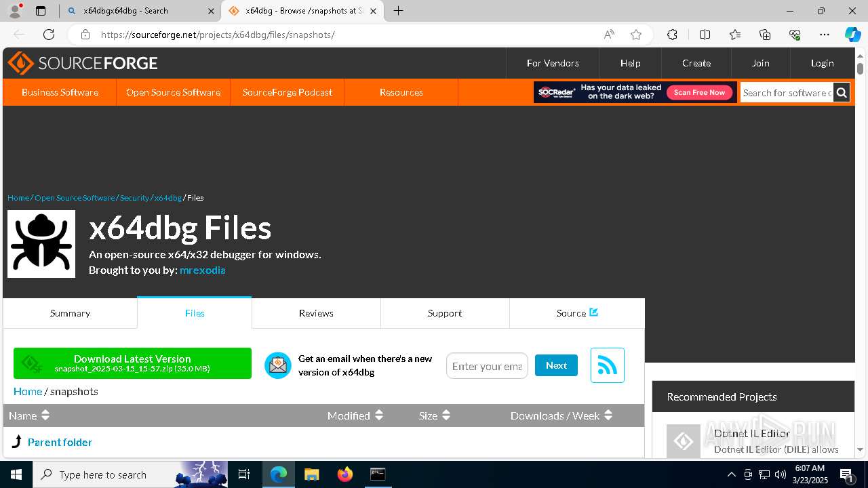Click the page vertical scrollbar
Viewport: 868px width, 488px height.
tap(860, 254)
